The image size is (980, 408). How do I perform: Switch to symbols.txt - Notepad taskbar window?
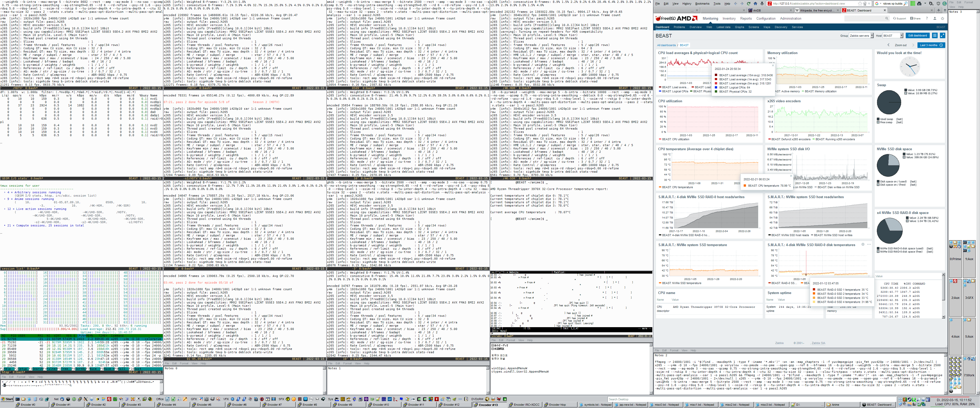coord(595,405)
